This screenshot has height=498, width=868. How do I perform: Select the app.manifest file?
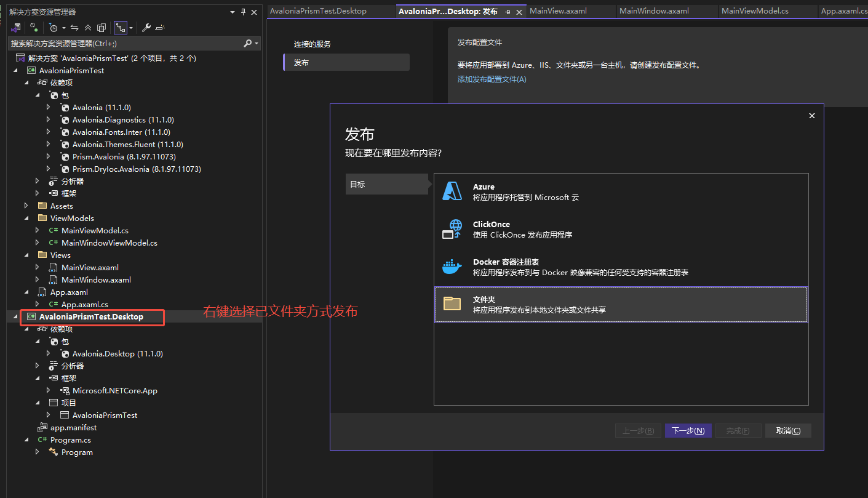73,427
